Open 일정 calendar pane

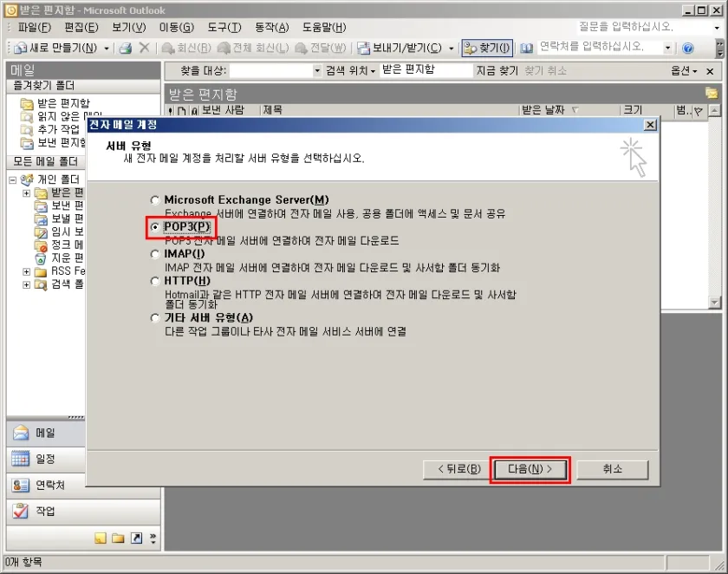click(45, 460)
